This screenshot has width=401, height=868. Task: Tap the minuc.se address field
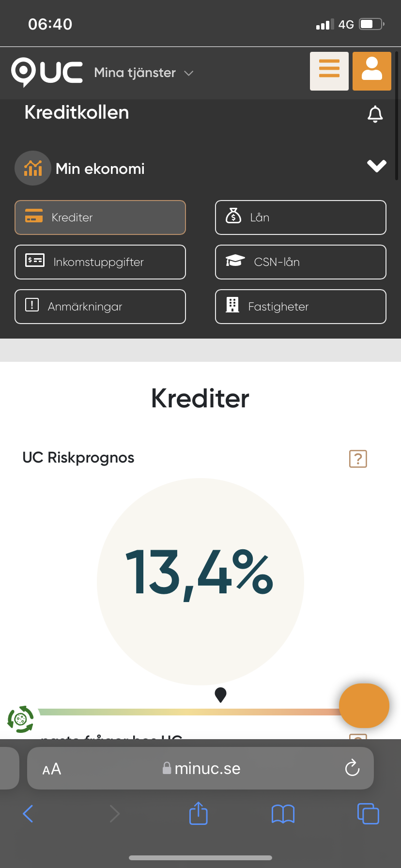203,768
